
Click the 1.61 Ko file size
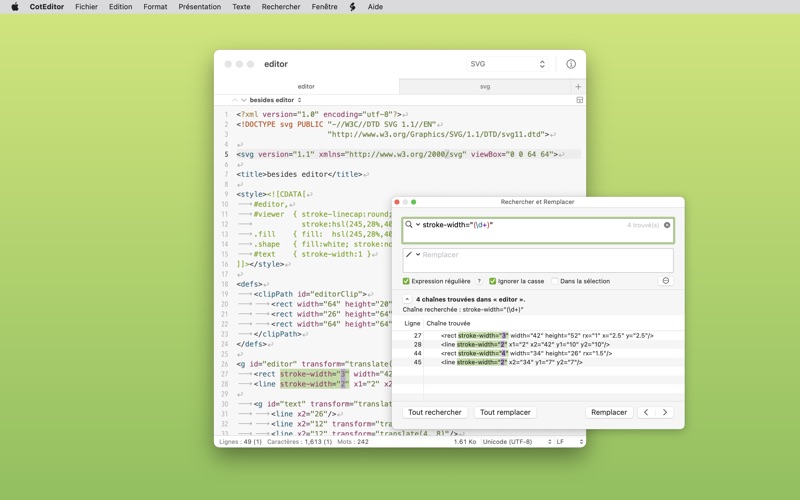465,442
